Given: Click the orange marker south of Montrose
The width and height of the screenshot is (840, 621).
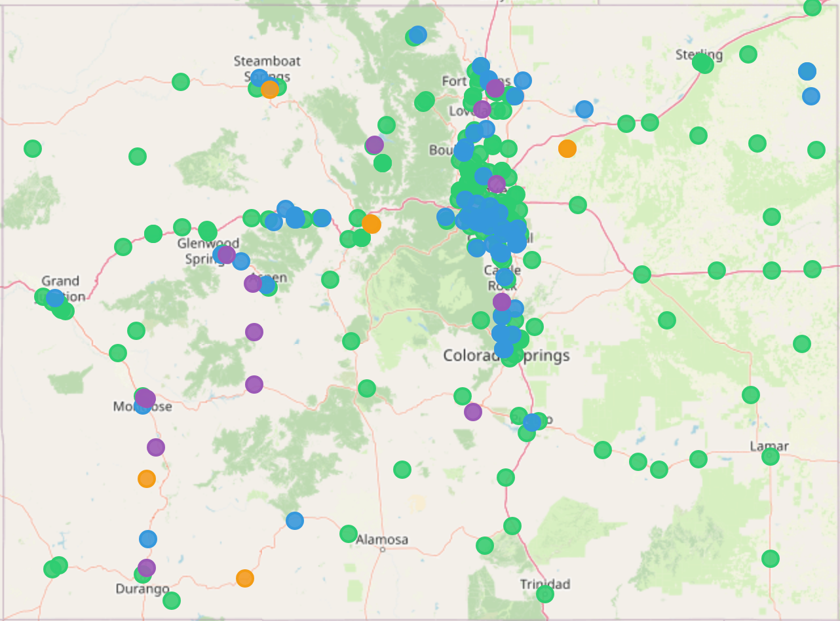Looking at the screenshot, I should point(147,479).
